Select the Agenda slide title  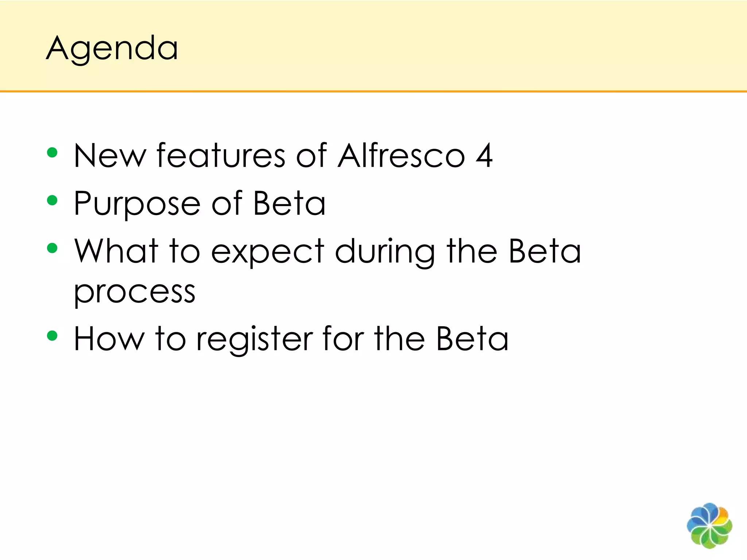pos(112,49)
